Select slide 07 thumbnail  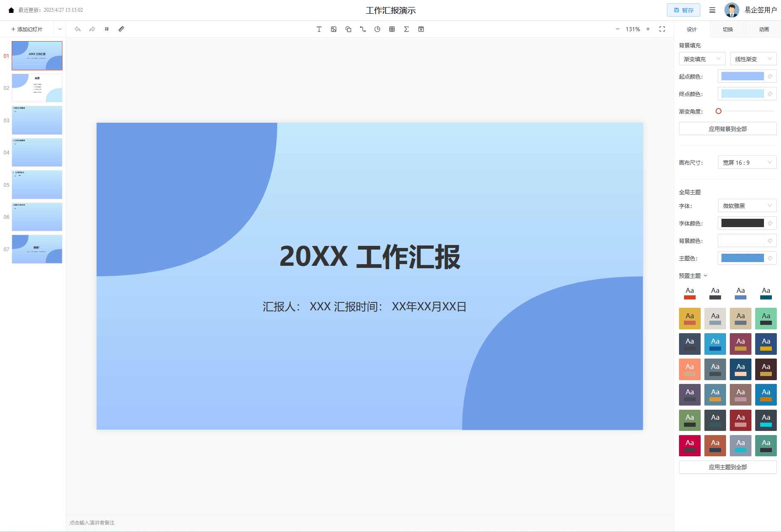point(37,249)
